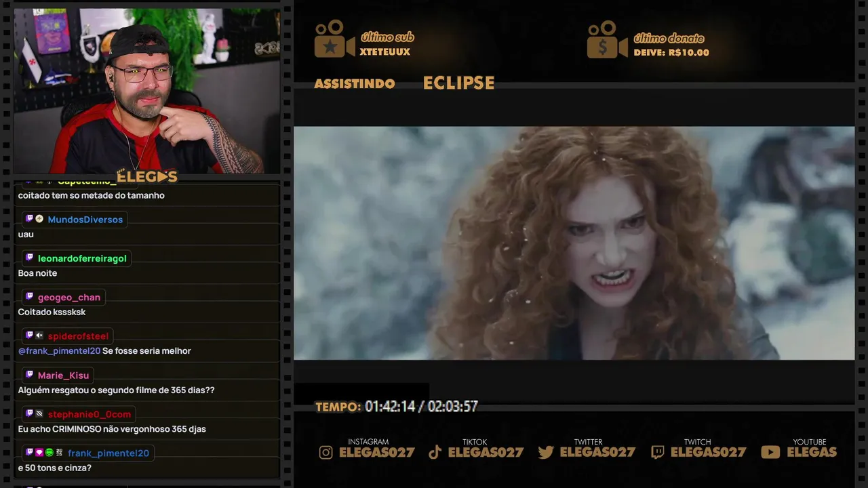Viewport: 868px width, 488px height.
Task: Click message about segundo filme de 365 dias
Action: point(117,390)
